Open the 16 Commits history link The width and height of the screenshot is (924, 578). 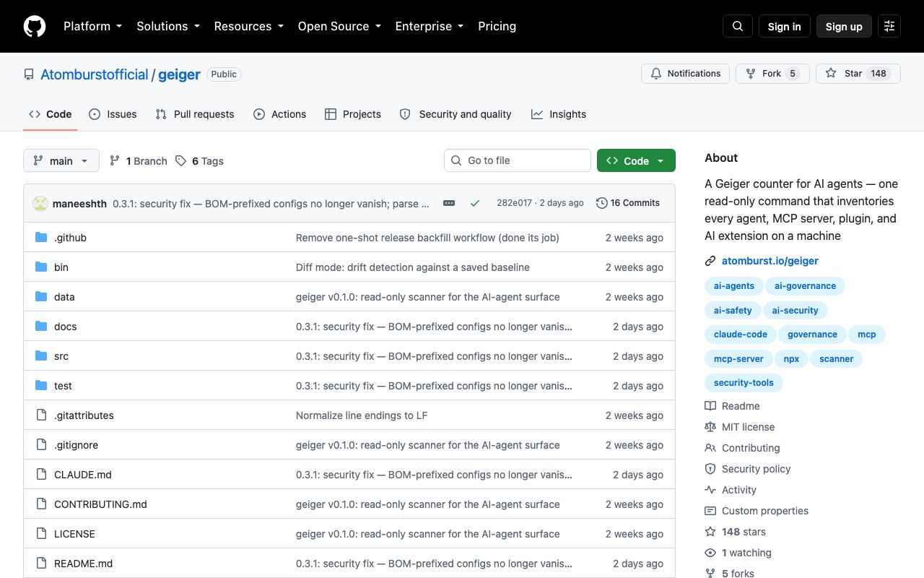pyautogui.click(x=628, y=203)
